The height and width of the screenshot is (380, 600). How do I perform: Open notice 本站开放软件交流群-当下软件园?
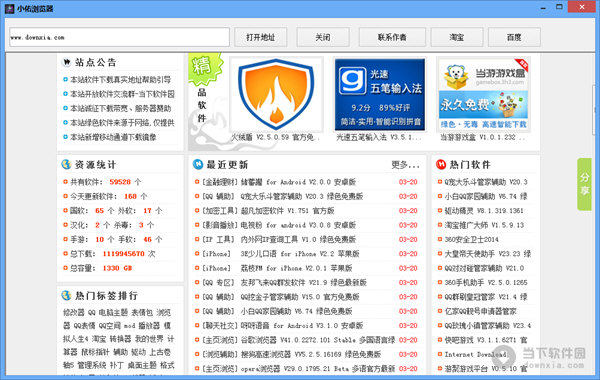tap(122, 94)
